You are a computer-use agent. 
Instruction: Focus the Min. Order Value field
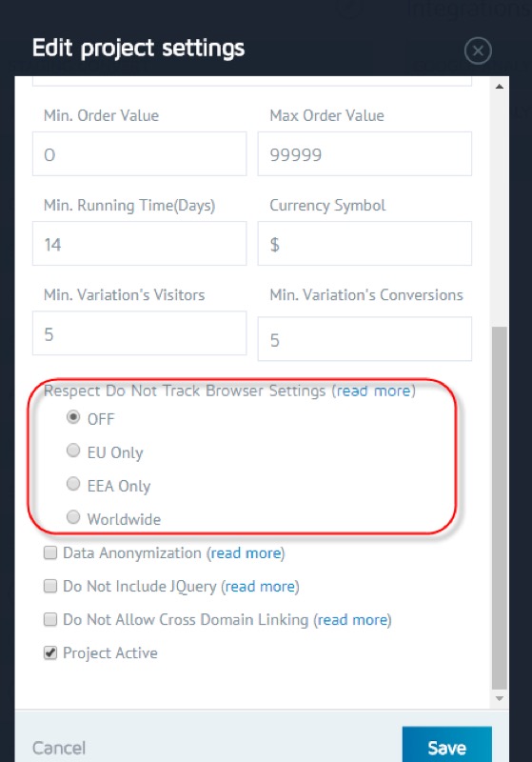139,154
